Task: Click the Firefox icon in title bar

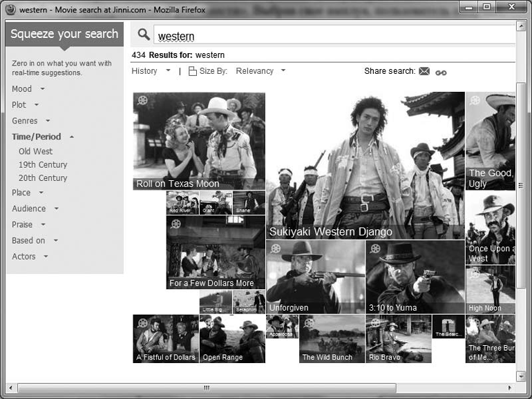Action: [11, 10]
